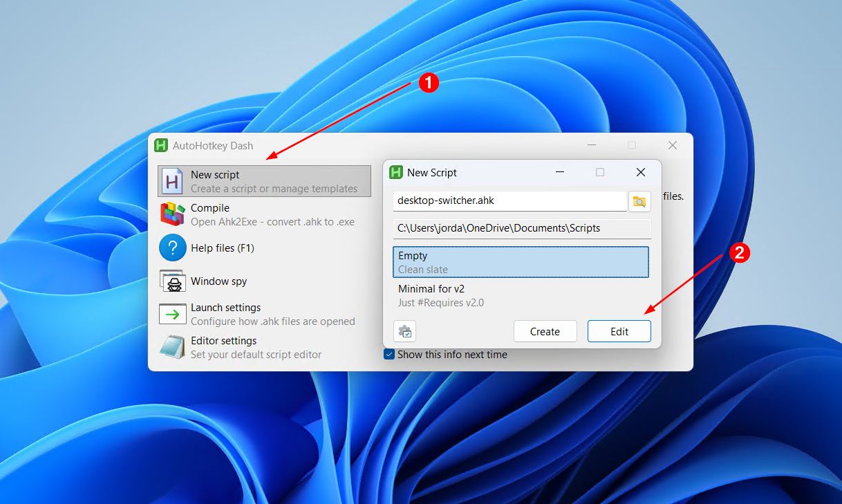The width and height of the screenshot is (842, 504).
Task: Click the AutoHotkey Dash title bar logo
Action: [161, 145]
